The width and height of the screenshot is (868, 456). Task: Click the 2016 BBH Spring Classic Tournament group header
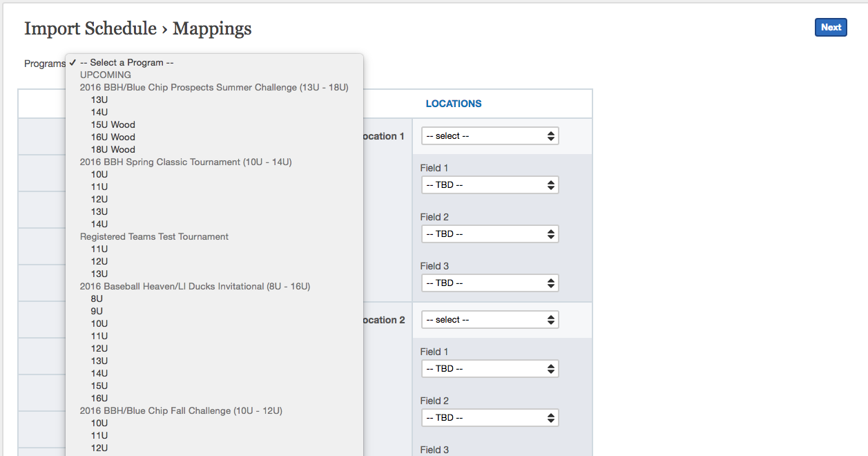click(x=186, y=162)
